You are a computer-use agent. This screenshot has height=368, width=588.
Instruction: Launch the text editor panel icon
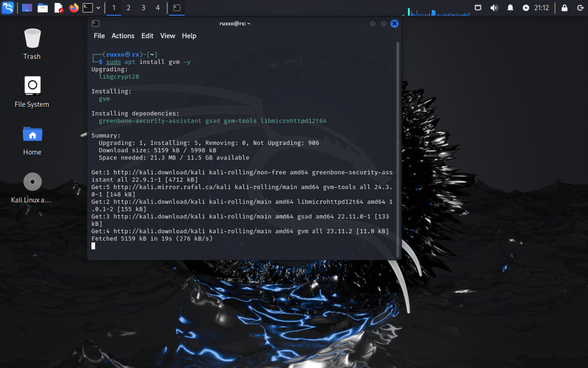click(58, 8)
